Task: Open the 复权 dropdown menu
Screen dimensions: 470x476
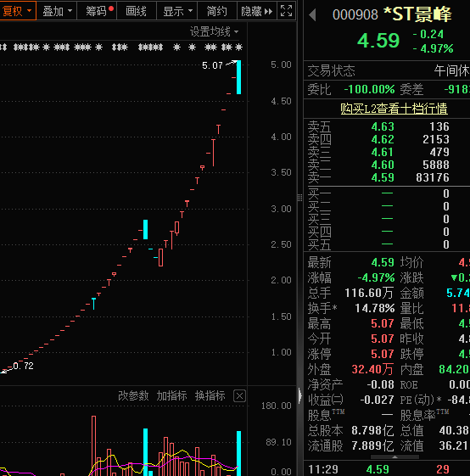Action: point(18,11)
